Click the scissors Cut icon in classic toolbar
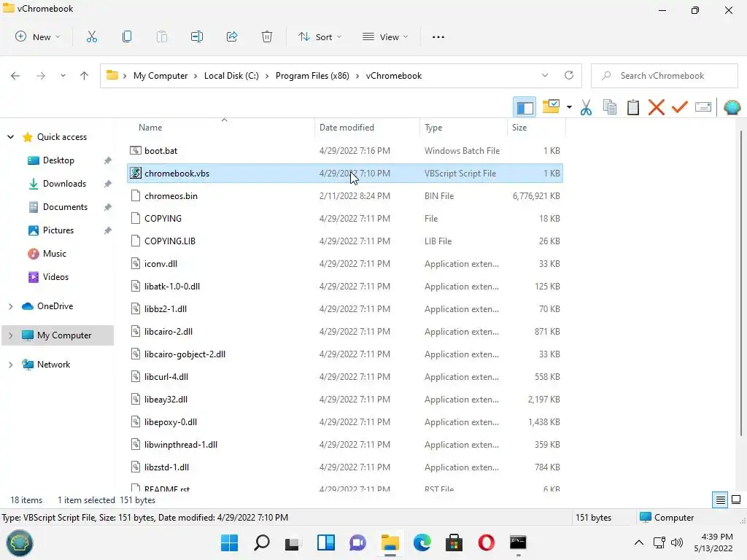 coord(586,107)
